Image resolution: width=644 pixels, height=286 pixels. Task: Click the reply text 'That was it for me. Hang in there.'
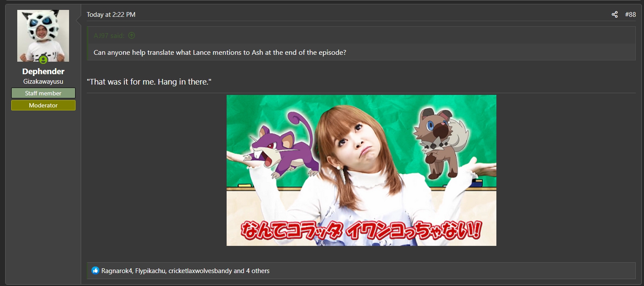pos(149,82)
